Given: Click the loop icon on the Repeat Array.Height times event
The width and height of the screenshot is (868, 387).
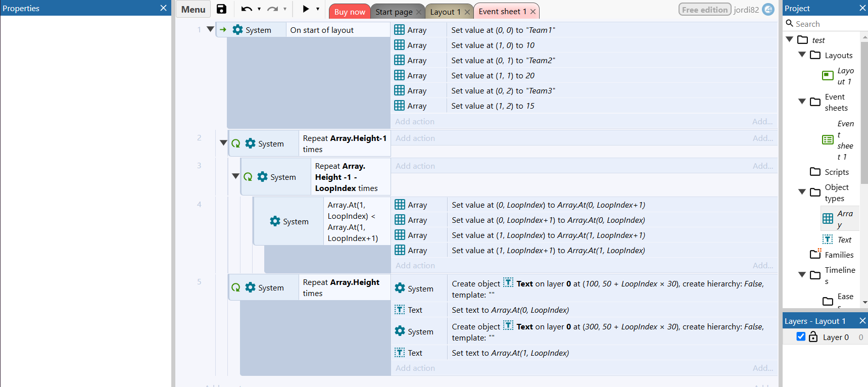Looking at the screenshot, I should click(236, 287).
